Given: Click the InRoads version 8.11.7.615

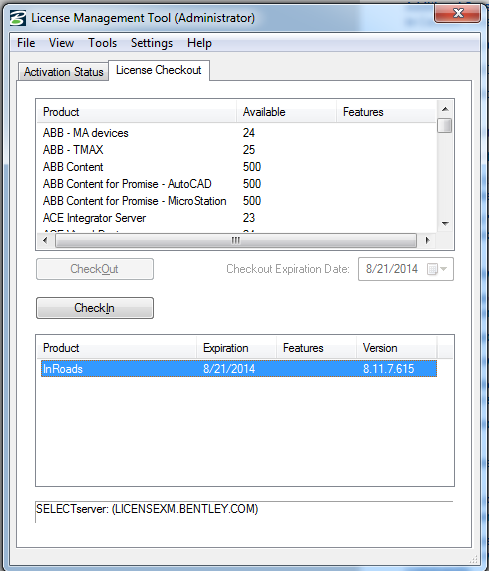Looking at the screenshot, I should tap(389, 369).
